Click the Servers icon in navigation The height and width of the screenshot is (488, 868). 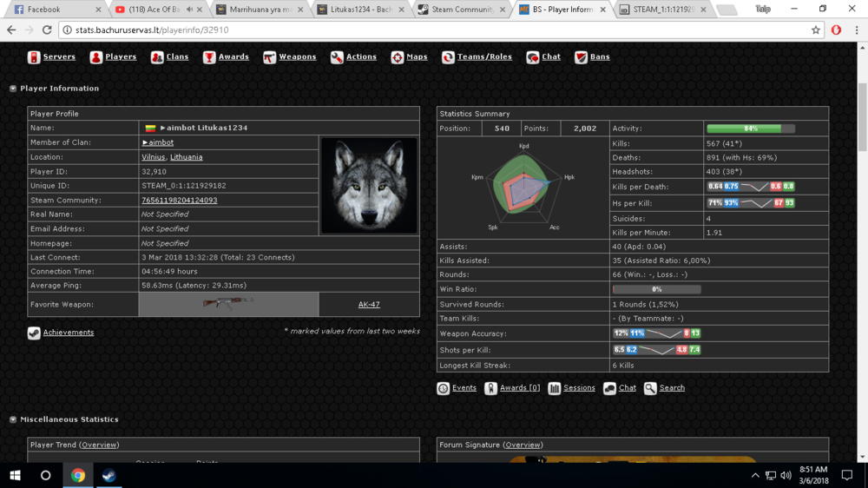pyautogui.click(x=34, y=57)
